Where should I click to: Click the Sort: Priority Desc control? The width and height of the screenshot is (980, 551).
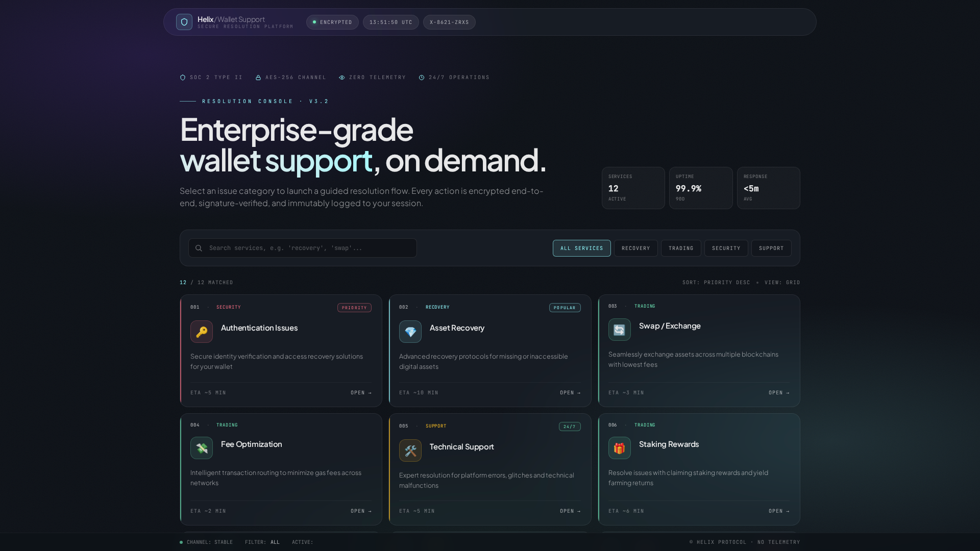716,283
